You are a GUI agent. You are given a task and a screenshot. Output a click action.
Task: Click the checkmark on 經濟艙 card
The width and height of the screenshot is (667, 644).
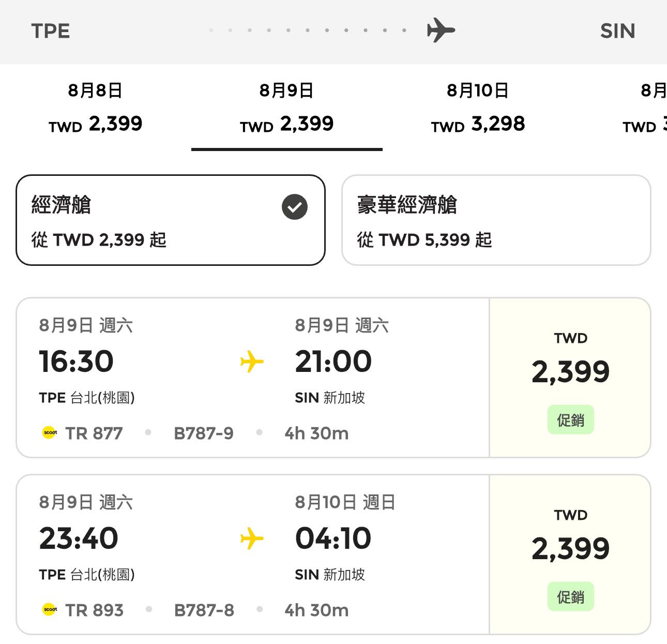point(295,207)
